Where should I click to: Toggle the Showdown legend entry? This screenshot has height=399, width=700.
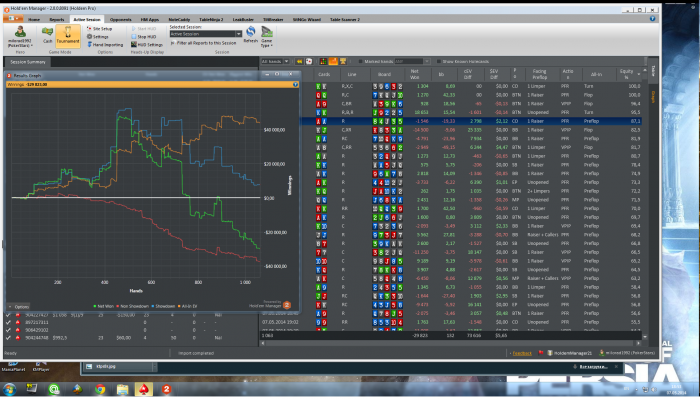pyautogui.click(x=163, y=306)
